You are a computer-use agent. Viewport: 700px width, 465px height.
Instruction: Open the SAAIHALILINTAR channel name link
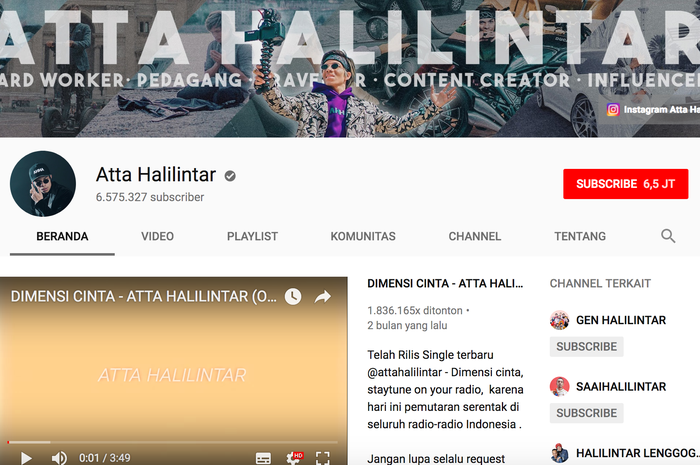coord(621,386)
